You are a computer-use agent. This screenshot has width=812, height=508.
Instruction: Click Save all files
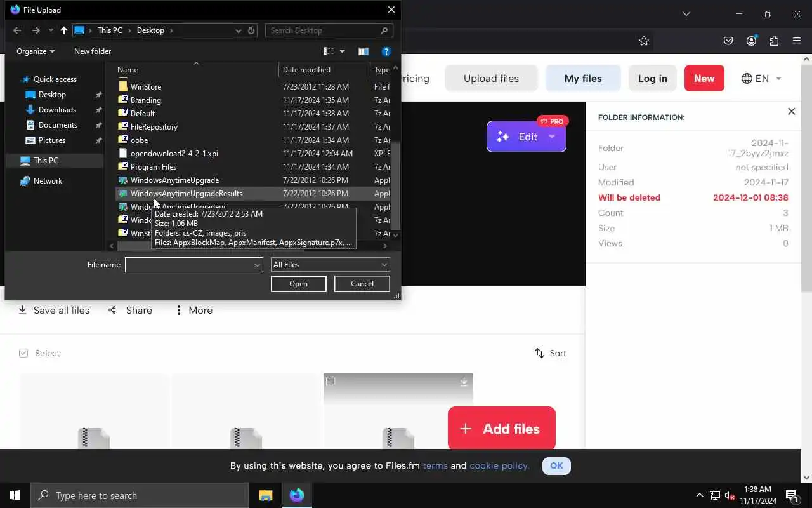[53, 311]
